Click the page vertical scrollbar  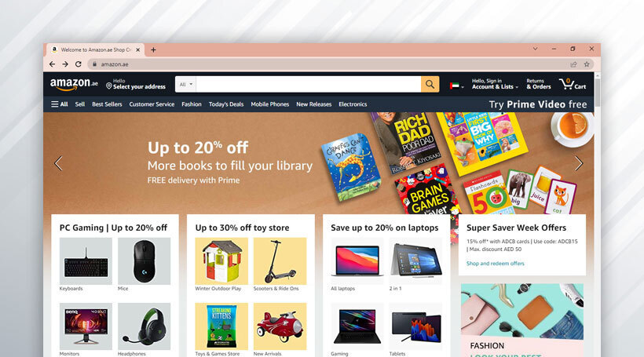click(x=597, y=93)
